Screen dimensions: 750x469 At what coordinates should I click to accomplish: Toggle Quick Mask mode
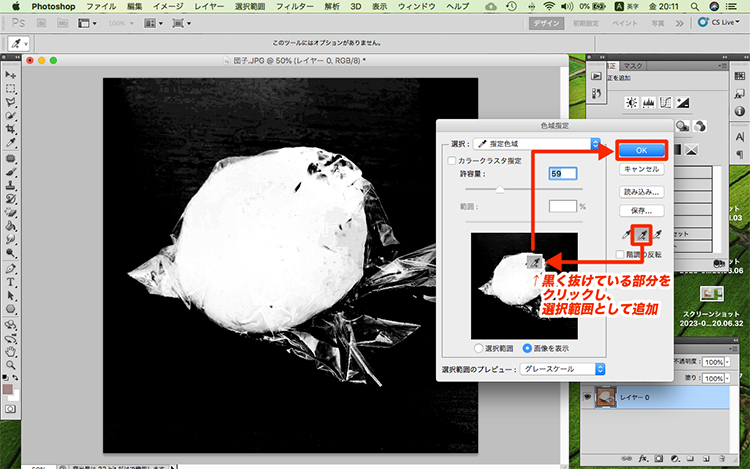11,409
